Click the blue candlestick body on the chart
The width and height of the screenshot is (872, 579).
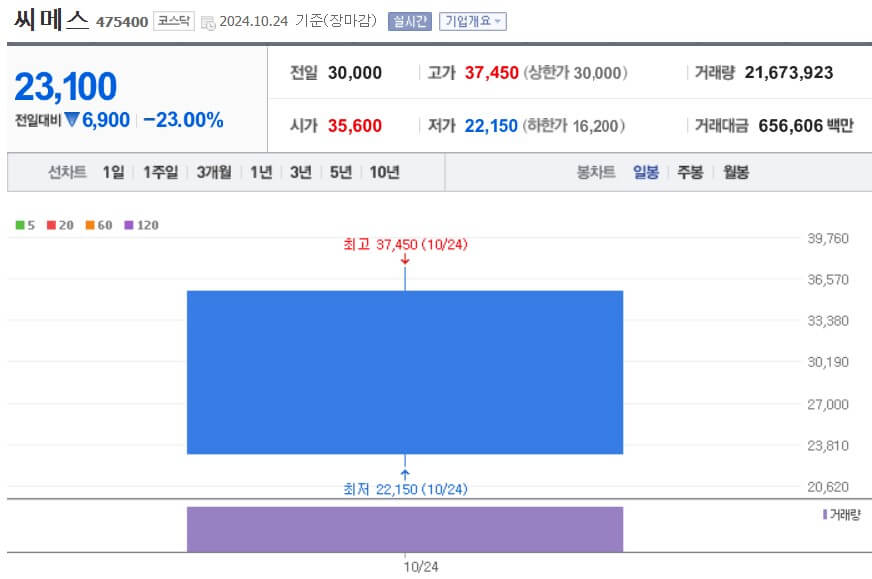pos(404,370)
